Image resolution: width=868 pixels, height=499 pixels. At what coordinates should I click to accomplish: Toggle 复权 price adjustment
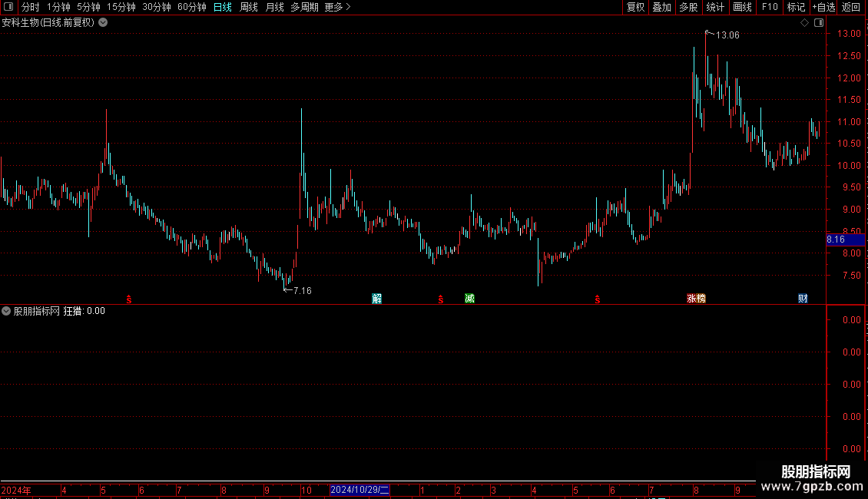click(635, 7)
